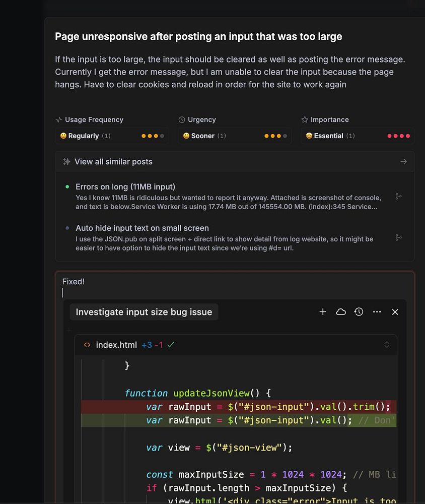Click the green checkmark next to index.html
This screenshot has width=425, height=504.
[171, 345]
